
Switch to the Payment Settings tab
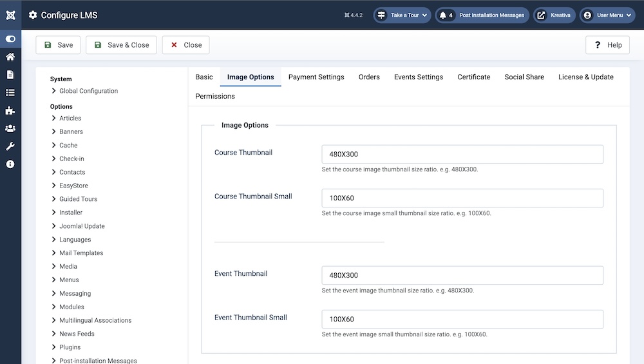click(x=316, y=77)
